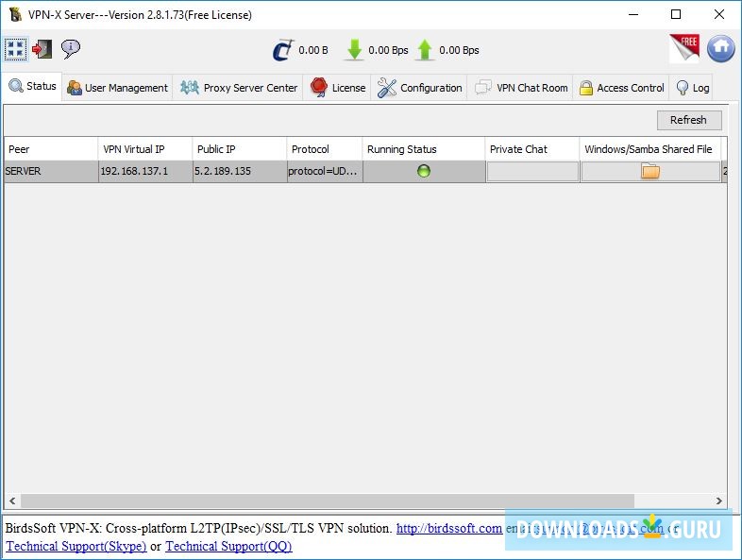
Task: Open the Proxy Server Center tab
Action: (x=238, y=88)
